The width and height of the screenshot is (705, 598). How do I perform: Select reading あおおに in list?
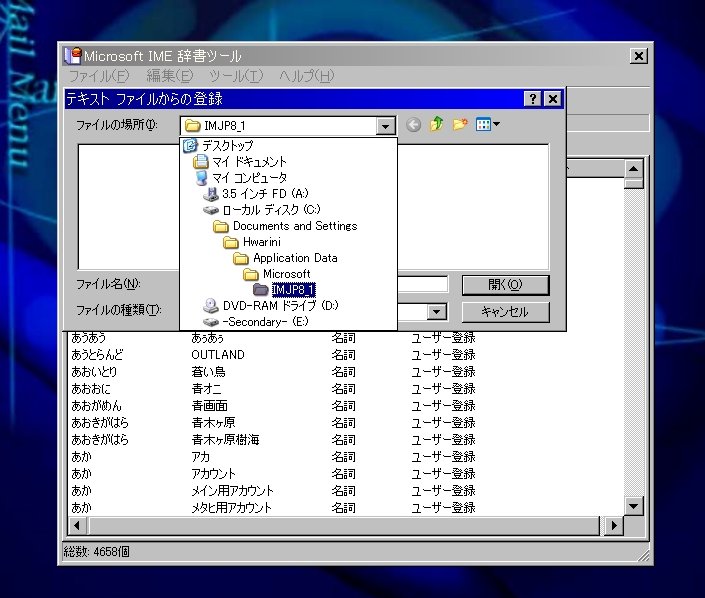pyautogui.click(x=91, y=388)
